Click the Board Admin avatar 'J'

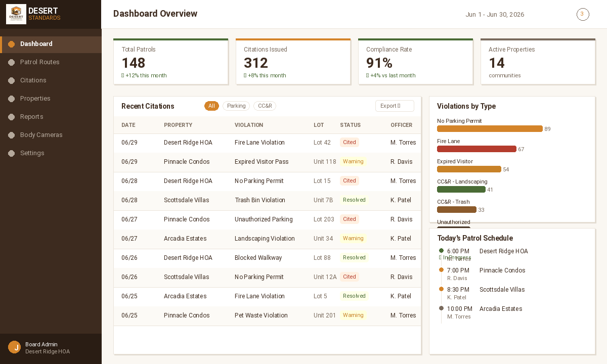(x=14, y=347)
